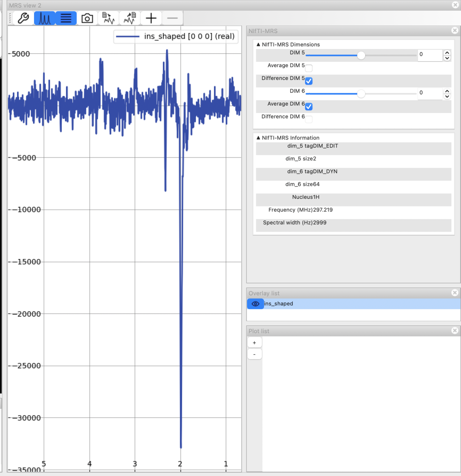This screenshot has height=476, width=461.
Task: Decrease DIM 5 value with down arrow
Action: [447, 58]
